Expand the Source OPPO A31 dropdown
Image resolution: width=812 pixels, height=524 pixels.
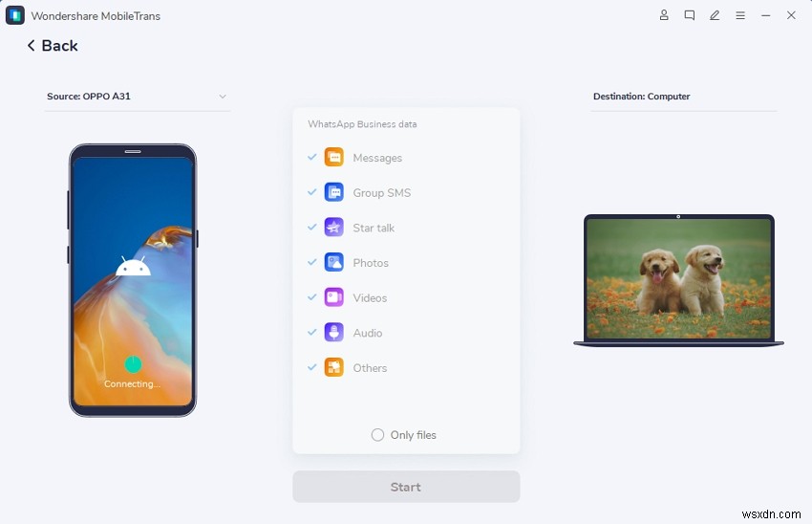[x=223, y=97]
